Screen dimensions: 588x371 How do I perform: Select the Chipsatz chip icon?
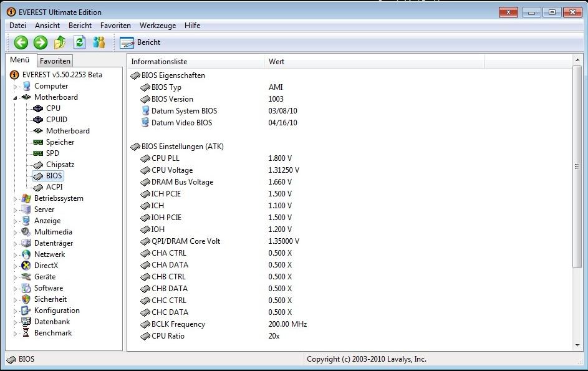(x=38, y=165)
